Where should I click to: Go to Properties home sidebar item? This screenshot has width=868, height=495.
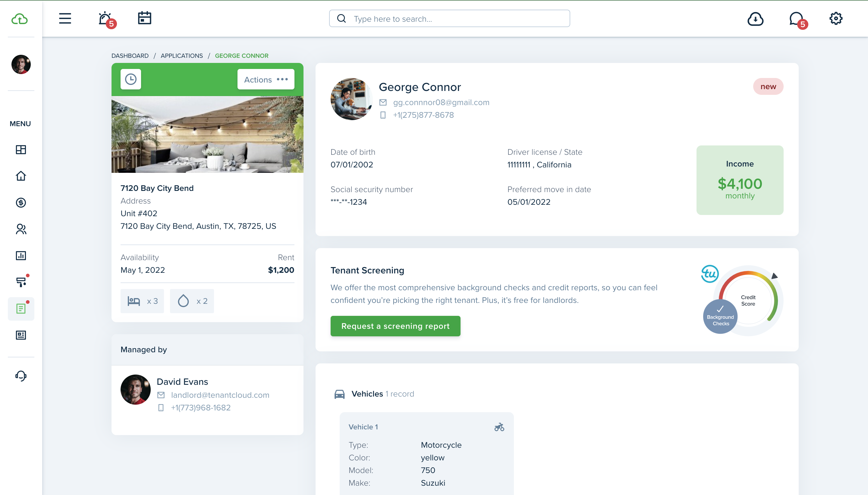point(21,176)
